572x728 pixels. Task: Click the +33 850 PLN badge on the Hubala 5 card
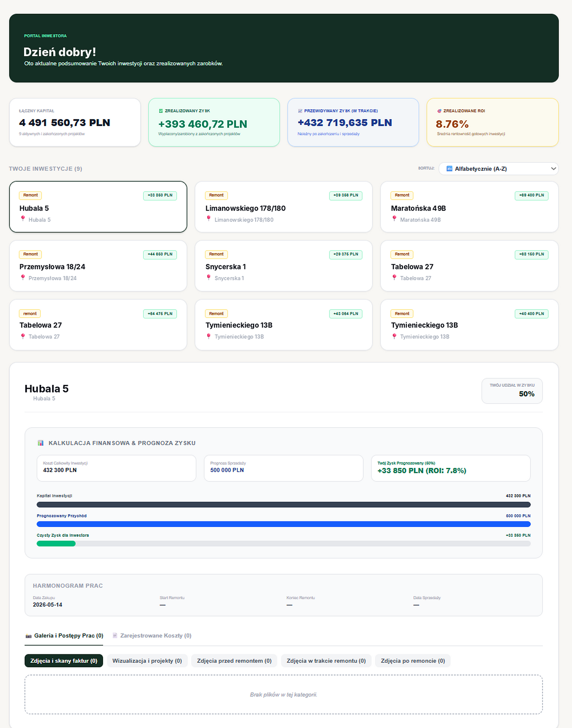(160, 195)
